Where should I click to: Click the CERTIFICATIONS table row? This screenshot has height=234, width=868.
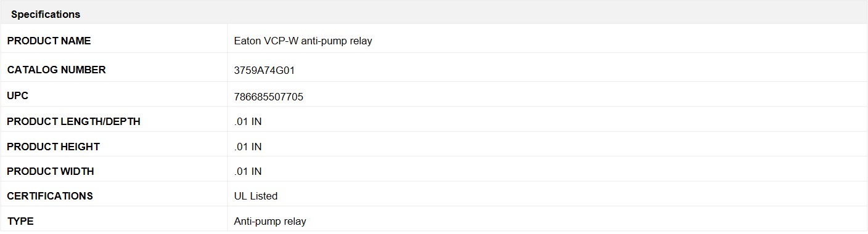pyautogui.click(x=434, y=196)
